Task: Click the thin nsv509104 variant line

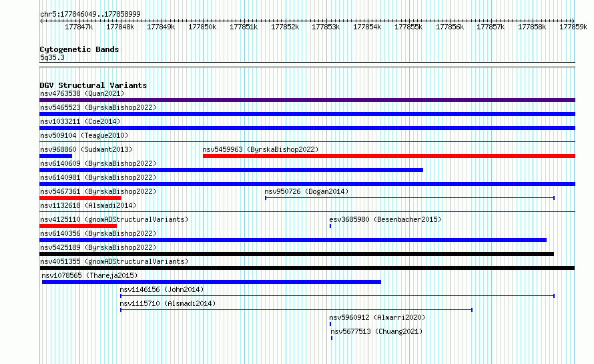Action: point(307,142)
